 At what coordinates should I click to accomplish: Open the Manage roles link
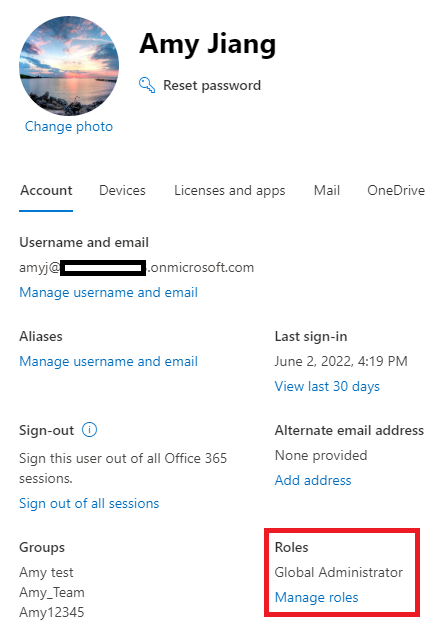pos(317,598)
